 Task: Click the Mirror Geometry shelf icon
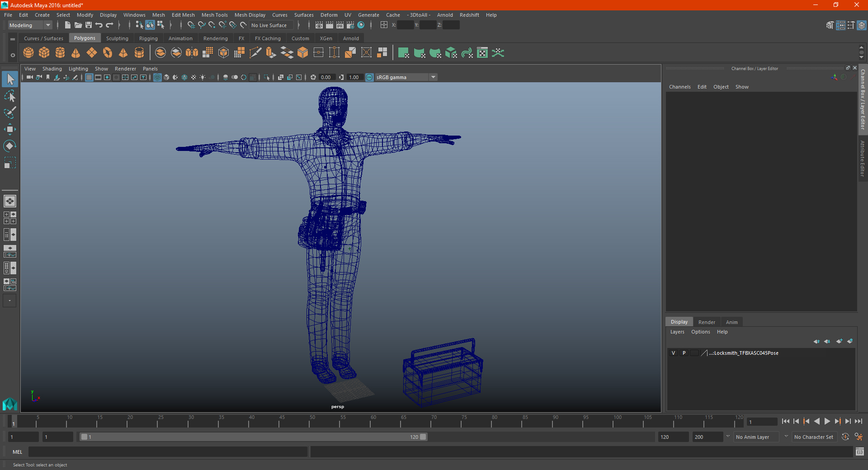(x=192, y=53)
